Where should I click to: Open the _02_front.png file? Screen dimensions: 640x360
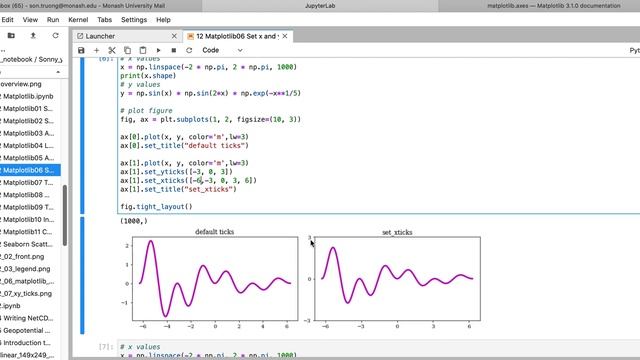click(x=30, y=256)
